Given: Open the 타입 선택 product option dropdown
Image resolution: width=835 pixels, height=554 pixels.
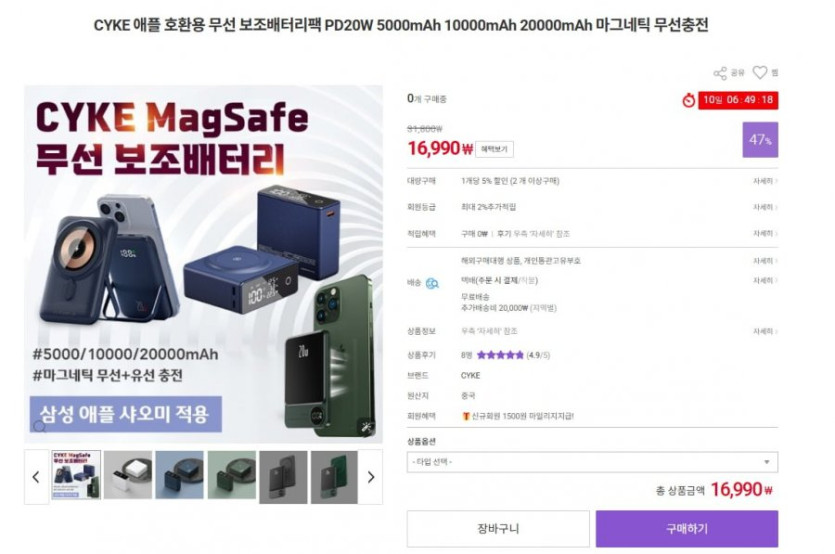Looking at the screenshot, I should pos(592,462).
